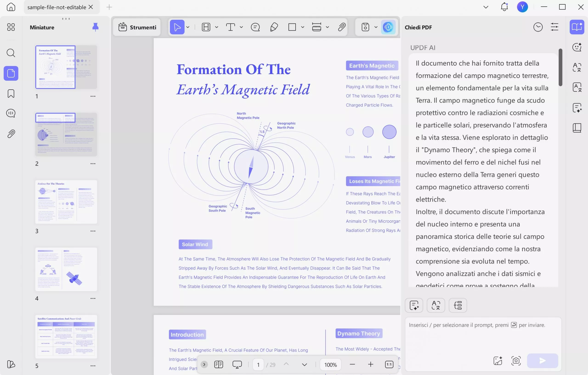Open the bookmarks panel
This screenshot has width=588, height=375.
(x=11, y=94)
